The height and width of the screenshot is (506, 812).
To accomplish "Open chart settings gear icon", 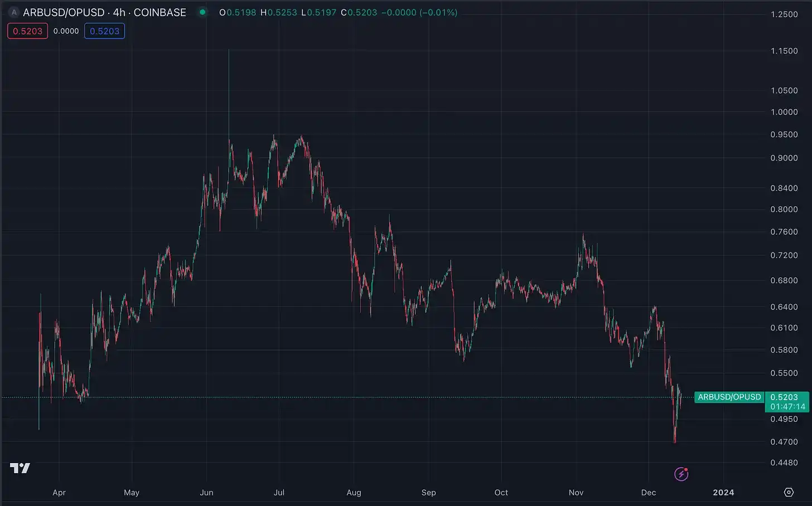I will [789, 492].
